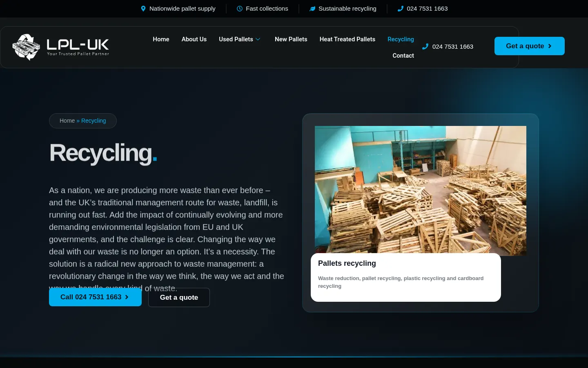Viewport: 588px width, 368px height.
Task: Click the leaf icon beside Sustainable recycling
Action: click(x=312, y=9)
